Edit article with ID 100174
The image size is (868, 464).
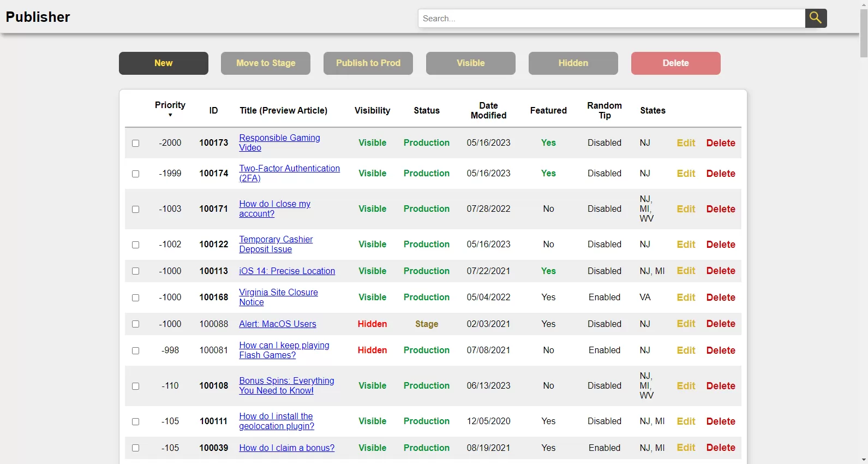coord(686,174)
